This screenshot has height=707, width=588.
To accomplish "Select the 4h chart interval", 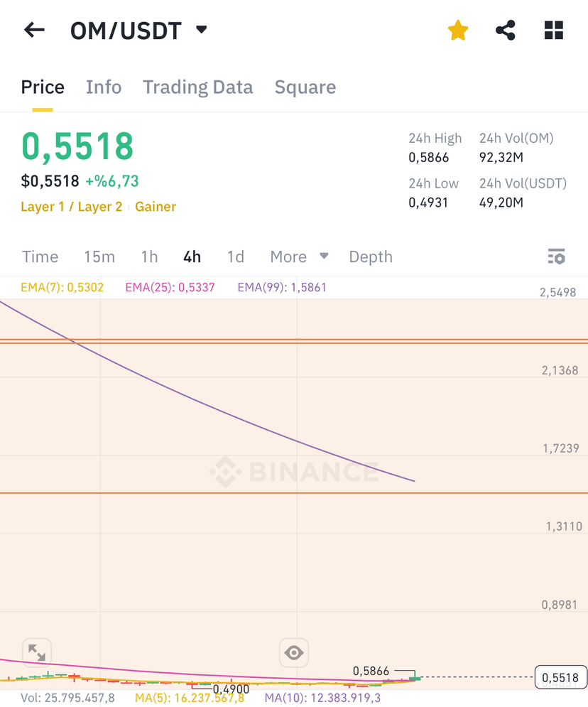I will tap(192, 257).
